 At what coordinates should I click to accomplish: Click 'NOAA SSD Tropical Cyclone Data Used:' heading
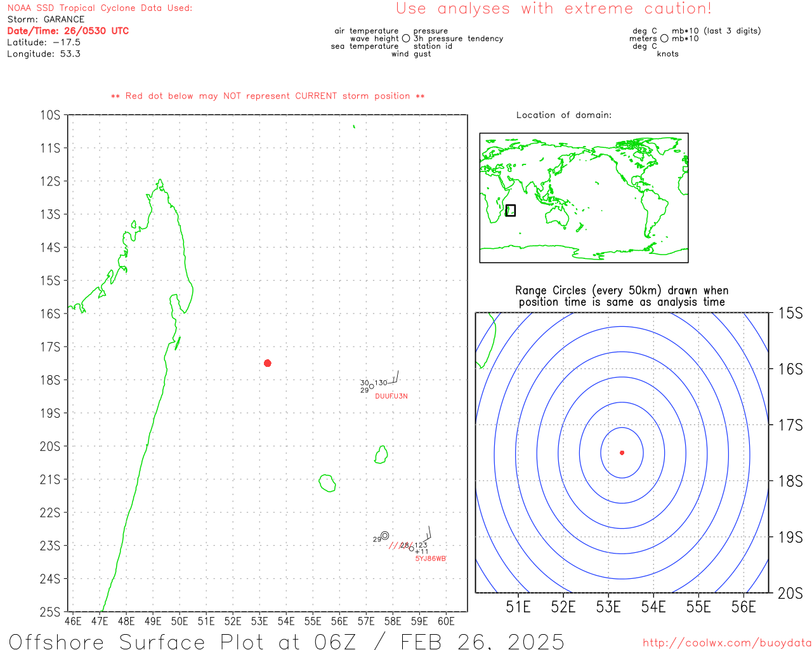(x=100, y=8)
